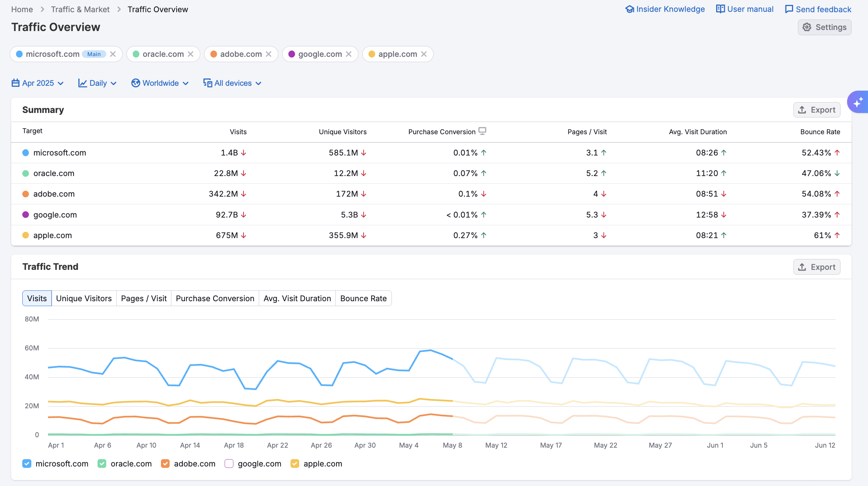Open the User manual link

click(745, 9)
